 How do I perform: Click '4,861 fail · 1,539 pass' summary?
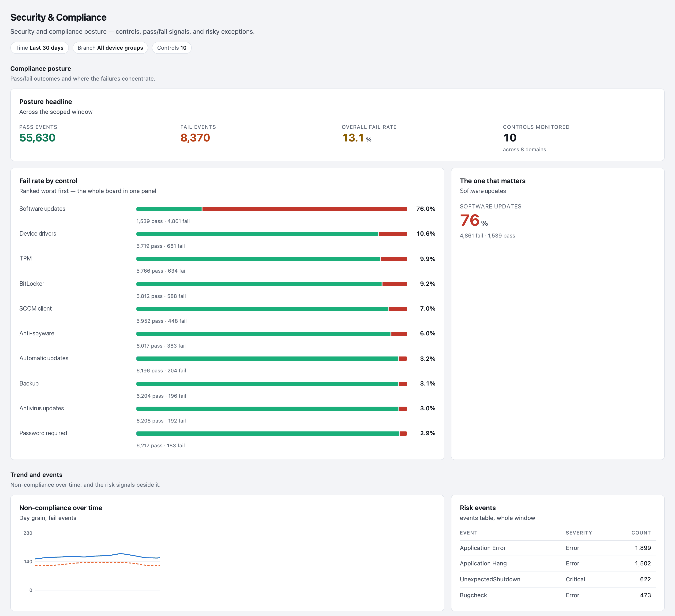pos(487,236)
